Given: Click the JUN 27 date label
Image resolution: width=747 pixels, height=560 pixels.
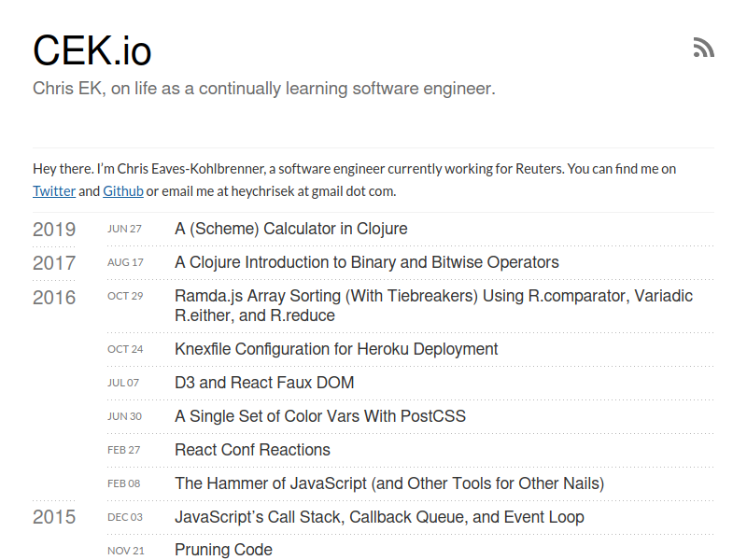Looking at the screenshot, I should tap(124, 229).
